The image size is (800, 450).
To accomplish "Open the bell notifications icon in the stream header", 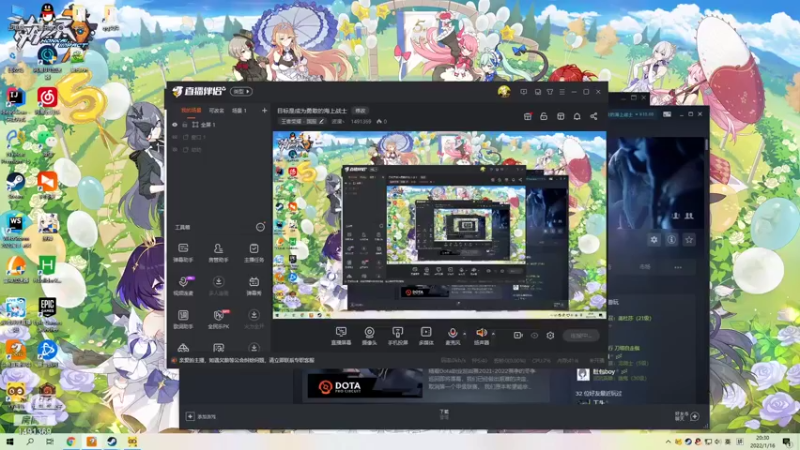I will pos(577,116).
